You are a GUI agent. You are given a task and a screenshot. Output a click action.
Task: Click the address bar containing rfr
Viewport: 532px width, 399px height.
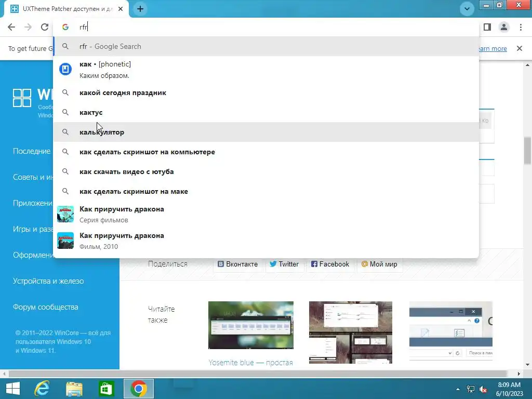tap(266, 27)
